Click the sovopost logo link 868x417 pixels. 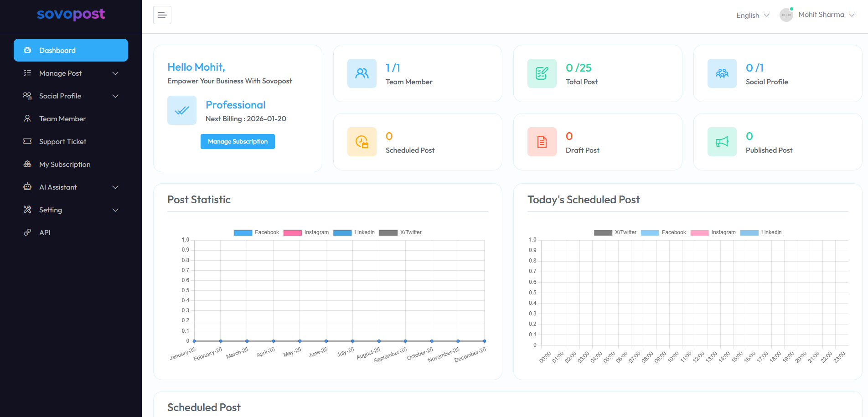pyautogui.click(x=71, y=15)
